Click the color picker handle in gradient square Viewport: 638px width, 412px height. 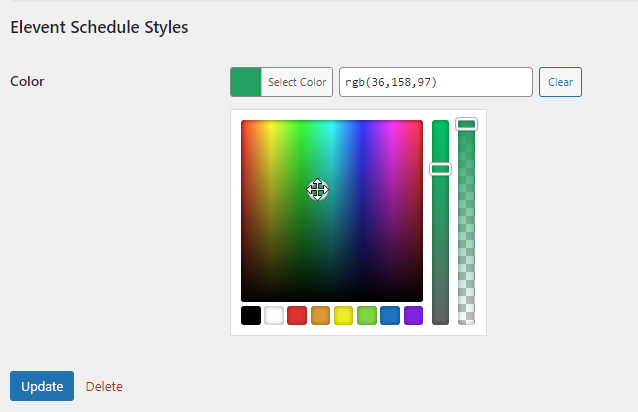click(x=317, y=190)
